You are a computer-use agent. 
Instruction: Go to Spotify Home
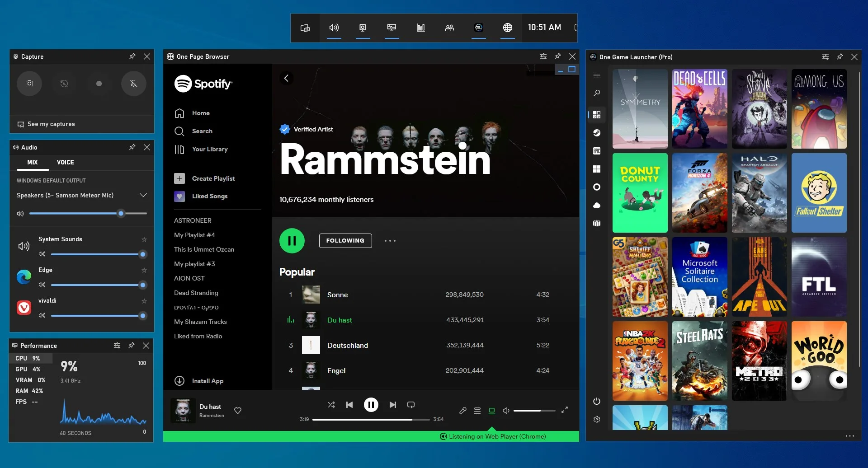coord(193,113)
